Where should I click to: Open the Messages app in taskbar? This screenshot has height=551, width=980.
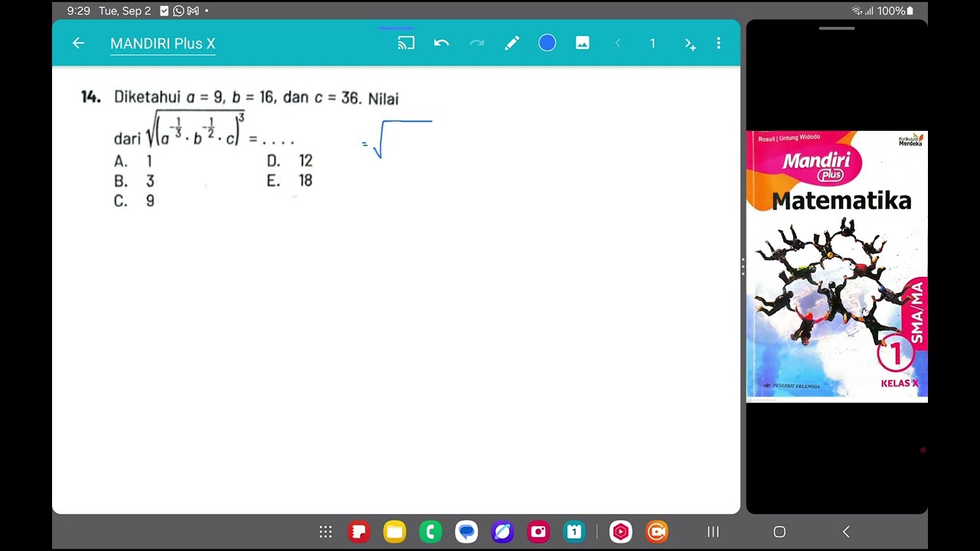click(x=466, y=532)
